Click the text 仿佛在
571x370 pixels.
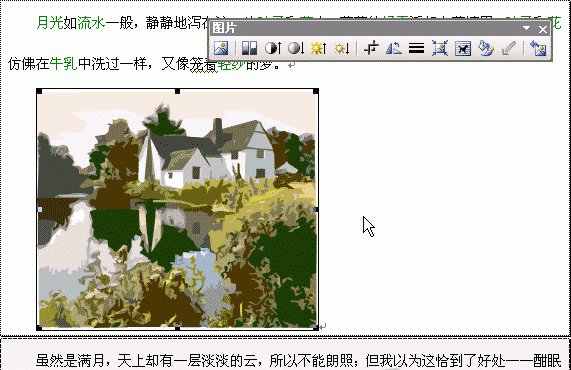point(29,64)
